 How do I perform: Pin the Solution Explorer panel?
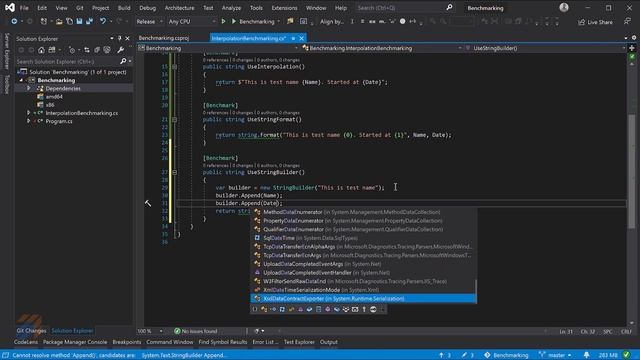[x=120, y=38]
